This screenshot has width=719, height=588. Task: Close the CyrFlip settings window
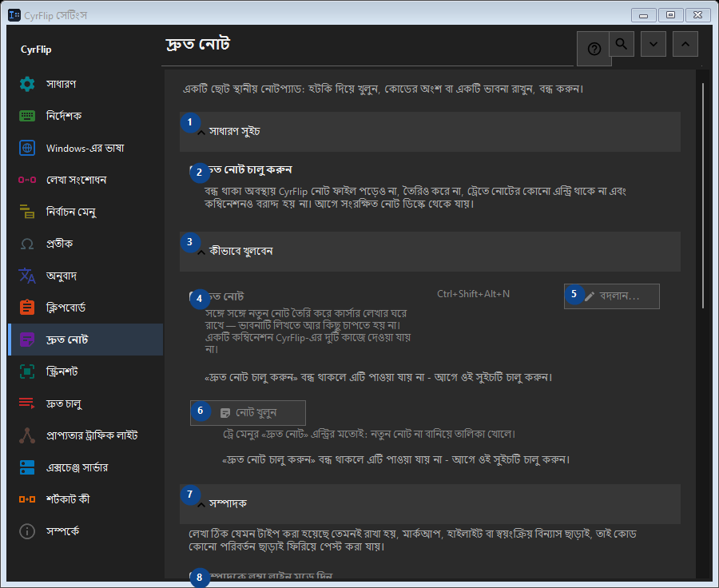click(x=698, y=15)
